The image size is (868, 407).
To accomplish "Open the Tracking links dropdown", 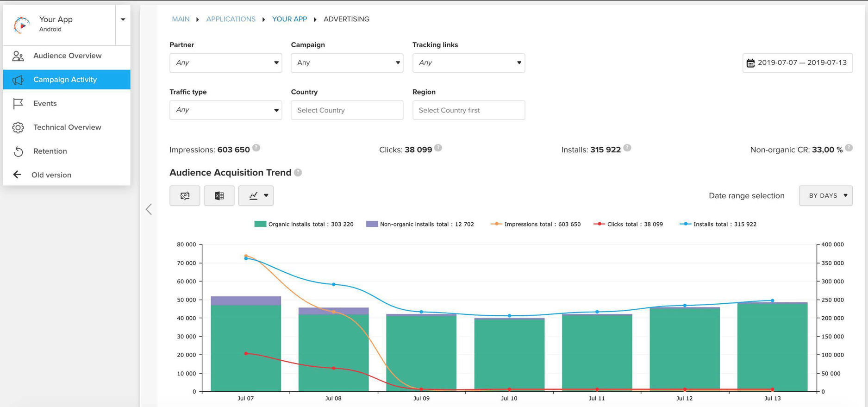I will (468, 63).
